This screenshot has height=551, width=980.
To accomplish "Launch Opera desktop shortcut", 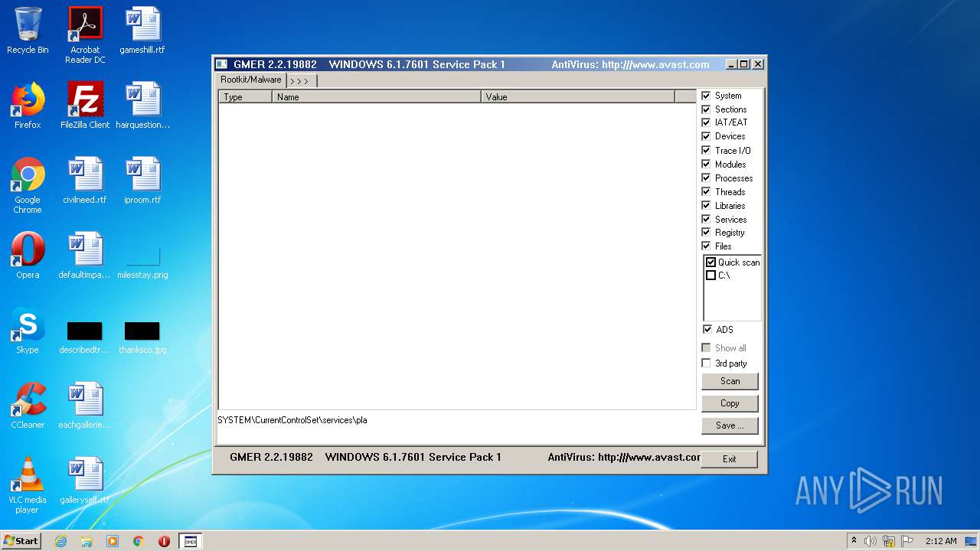I will 28,256.
